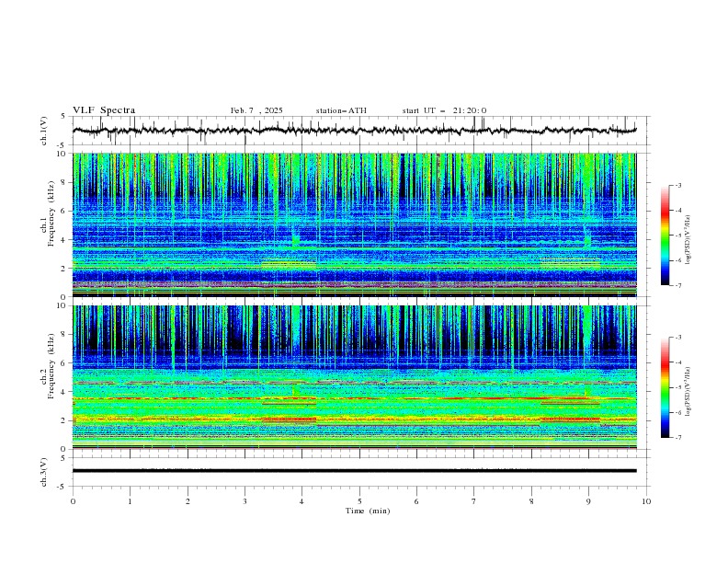Click the ch.1 spectrogram color scale bar
The height and width of the screenshot is (563, 728).
[x=665, y=236]
